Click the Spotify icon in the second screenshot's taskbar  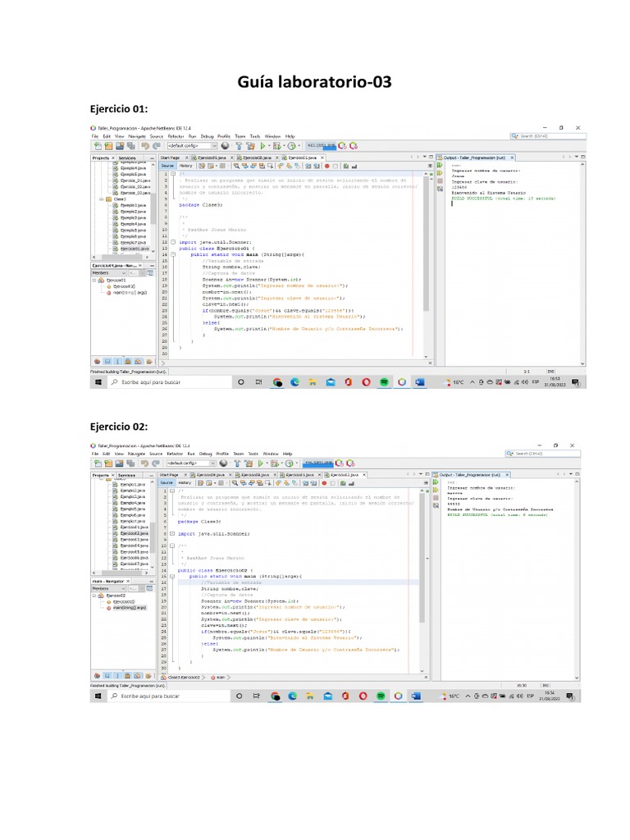pos(380,696)
